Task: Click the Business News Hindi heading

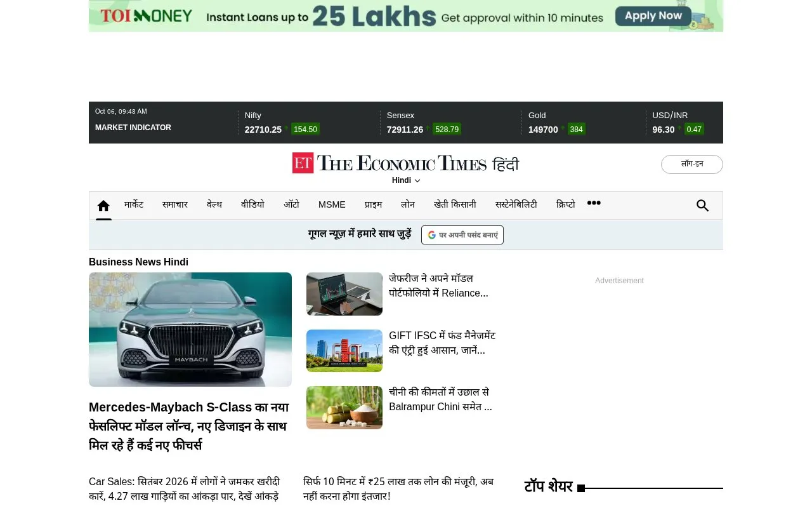Action: (x=138, y=262)
